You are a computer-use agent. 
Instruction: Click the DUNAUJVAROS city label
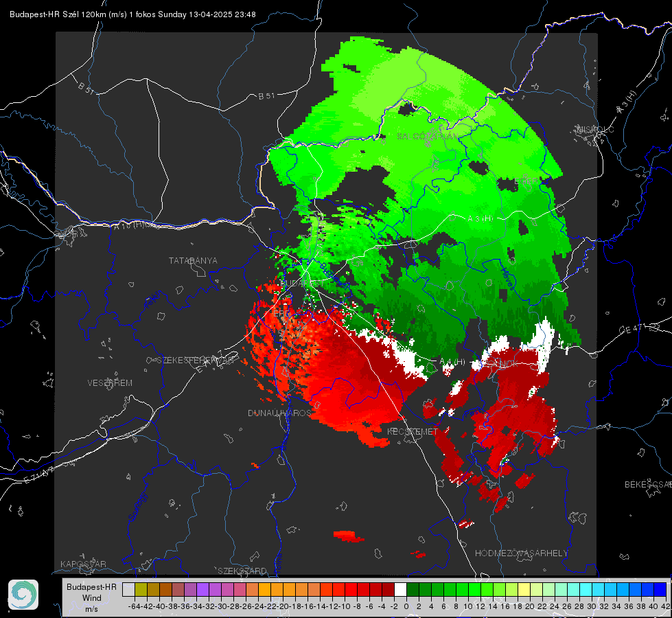point(279,413)
